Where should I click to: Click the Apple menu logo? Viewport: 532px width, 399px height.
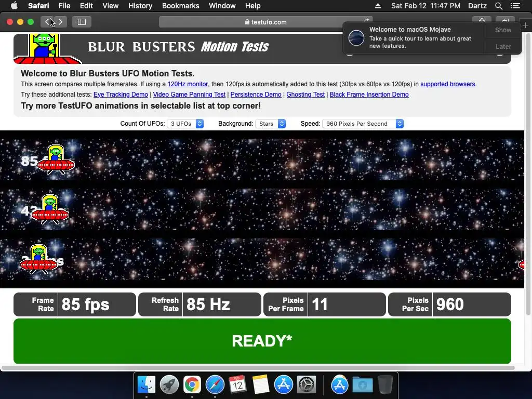click(14, 5)
